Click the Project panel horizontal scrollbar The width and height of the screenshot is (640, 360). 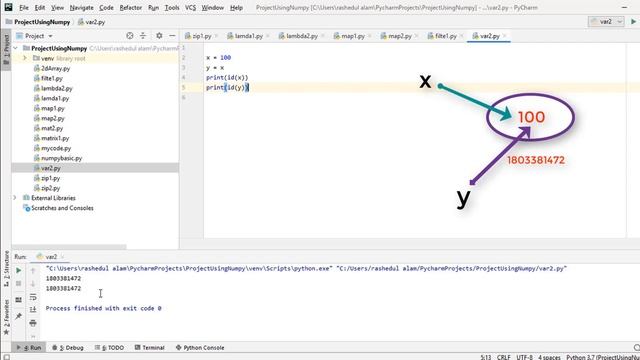click(x=69, y=247)
